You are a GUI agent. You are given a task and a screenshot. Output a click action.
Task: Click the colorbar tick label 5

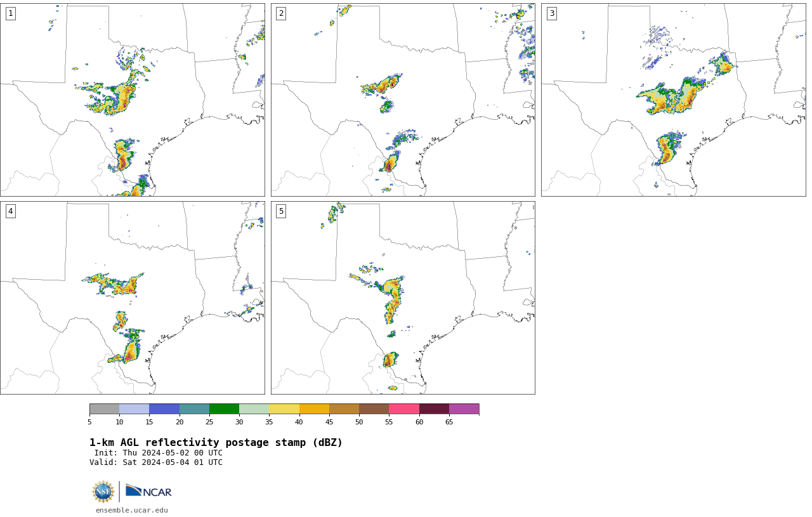point(89,422)
